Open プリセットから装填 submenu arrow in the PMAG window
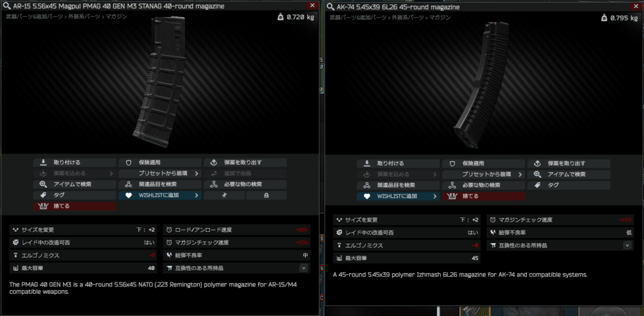The height and width of the screenshot is (316, 644). coord(196,173)
